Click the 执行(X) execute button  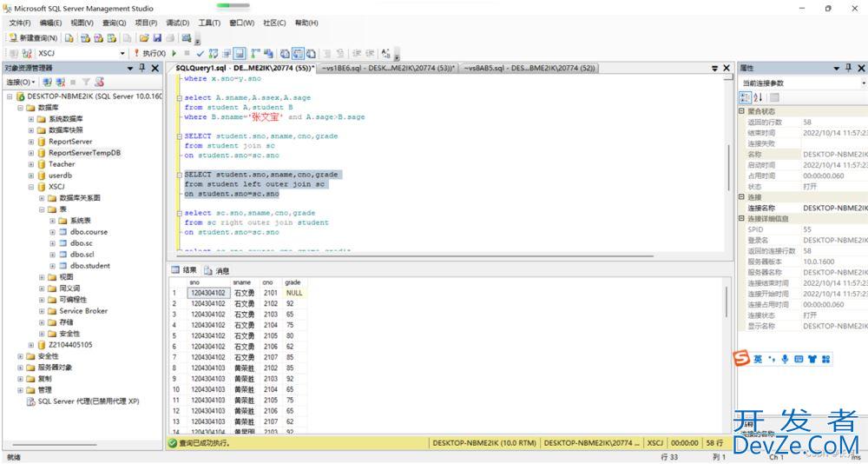(149, 53)
